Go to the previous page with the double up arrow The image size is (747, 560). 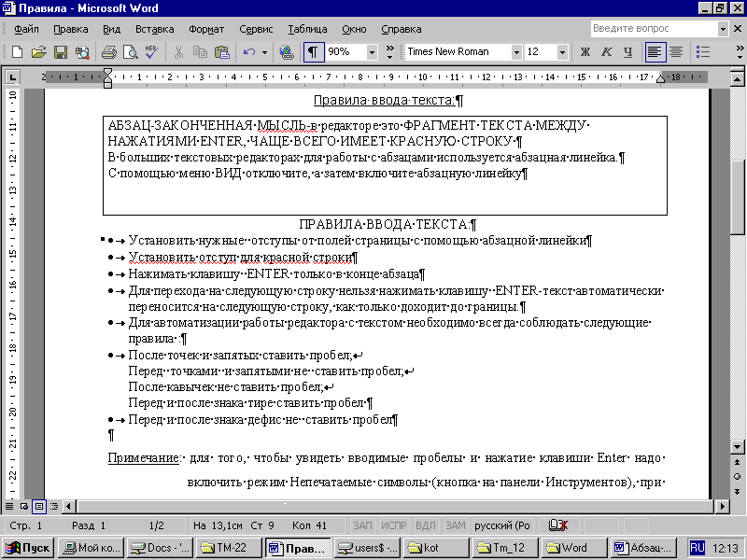click(x=738, y=462)
